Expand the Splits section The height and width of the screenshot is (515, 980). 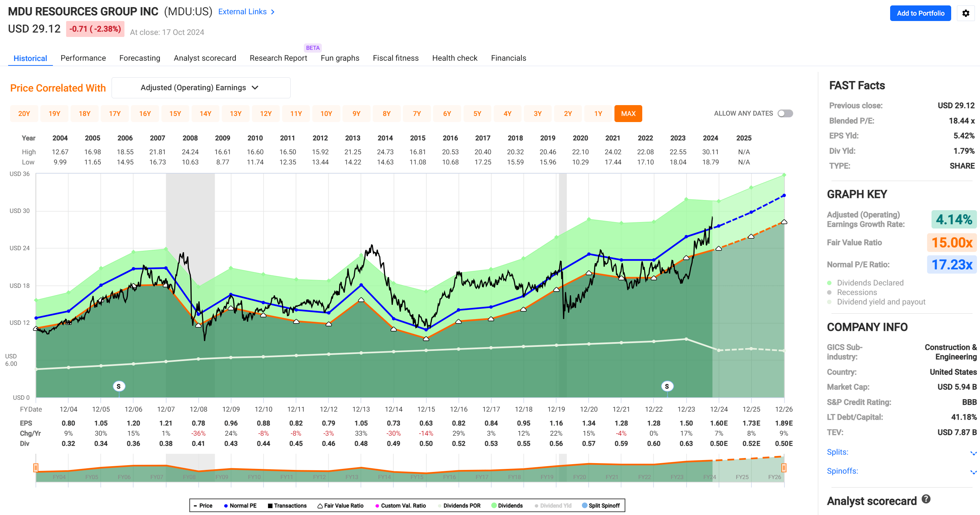pos(973,453)
